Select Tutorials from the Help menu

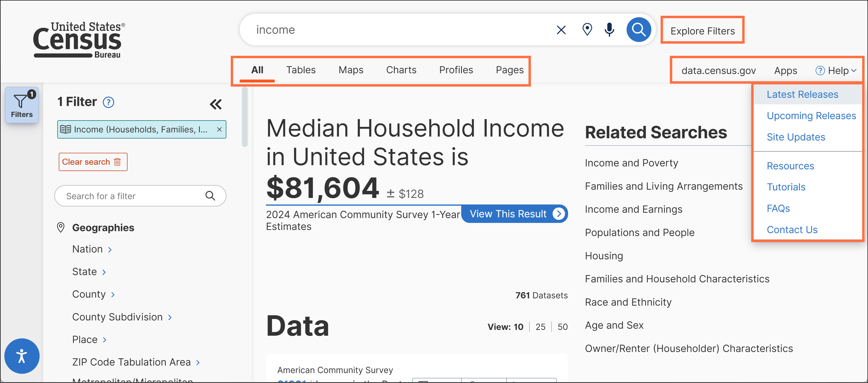[786, 187]
